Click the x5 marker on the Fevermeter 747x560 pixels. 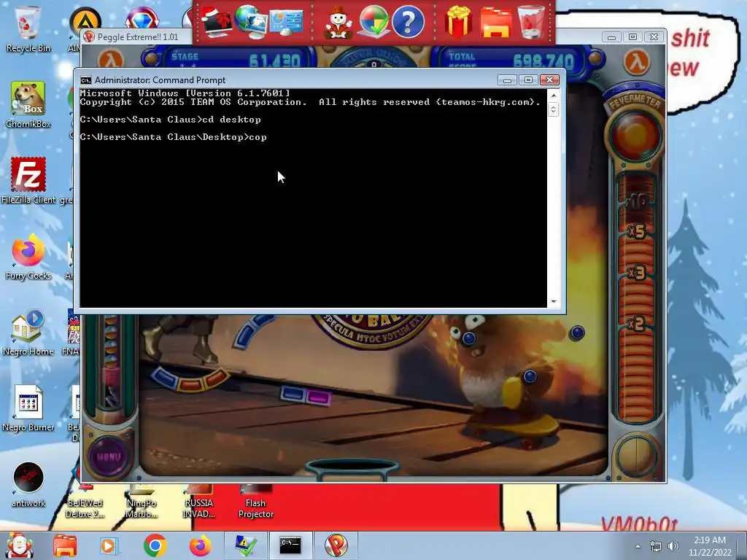[x=636, y=231]
